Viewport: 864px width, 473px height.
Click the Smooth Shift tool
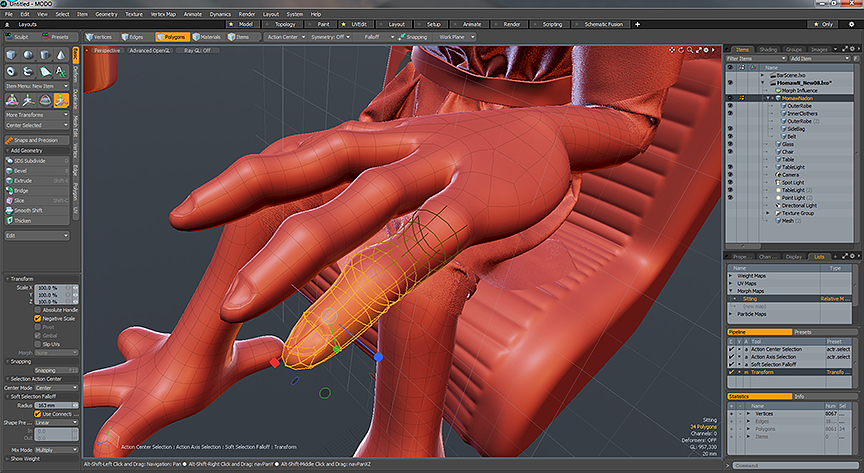[37, 211]
